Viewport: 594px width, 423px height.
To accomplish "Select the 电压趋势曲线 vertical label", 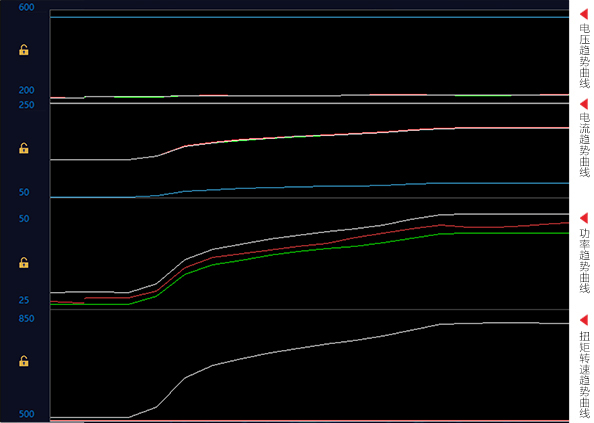I will click(x=585, y=56).
